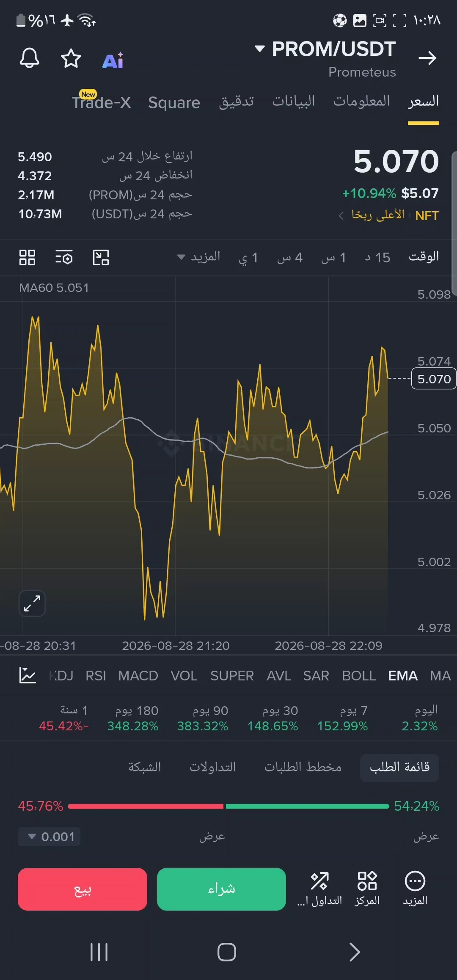
Task: Switch to the السعر tab
Action: coord(423,102)
